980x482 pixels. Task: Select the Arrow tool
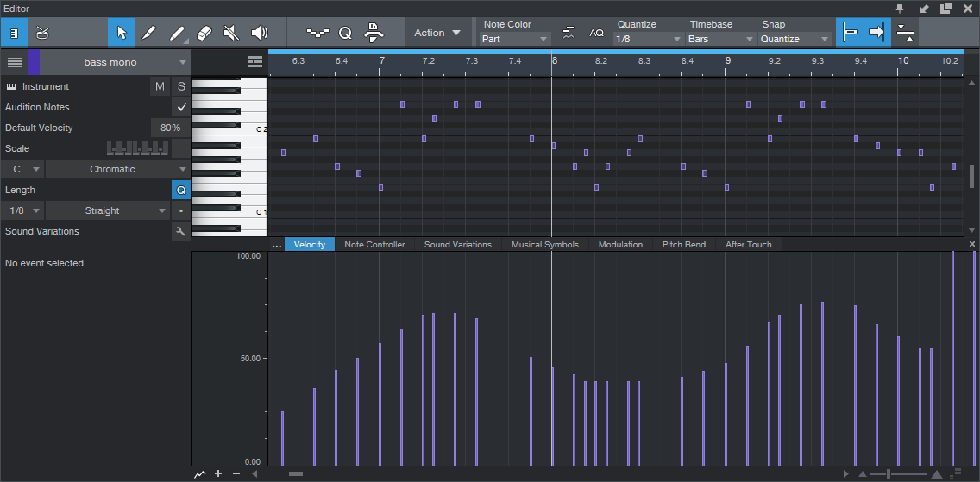coord(122,33)
